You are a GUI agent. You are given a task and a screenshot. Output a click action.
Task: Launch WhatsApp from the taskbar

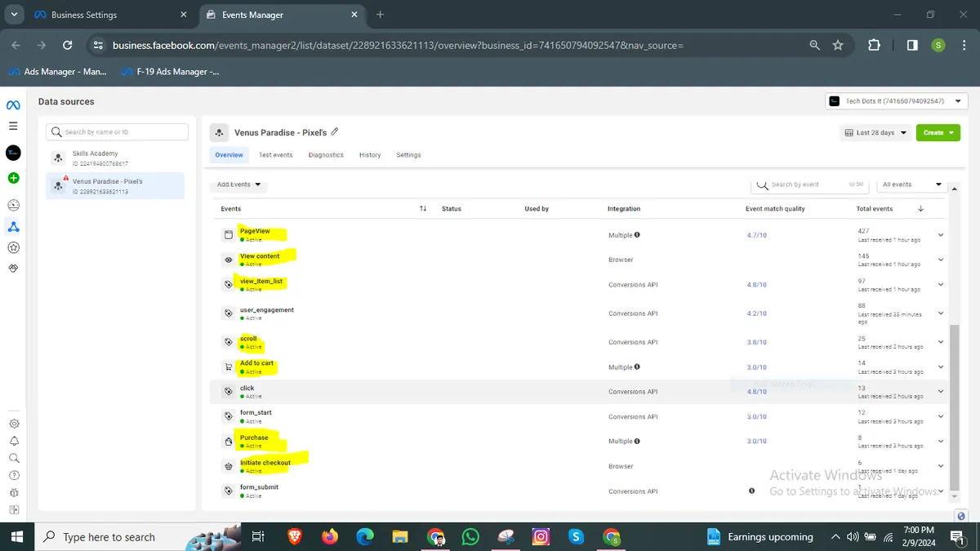pyautogui.click(x=470, y=536)
